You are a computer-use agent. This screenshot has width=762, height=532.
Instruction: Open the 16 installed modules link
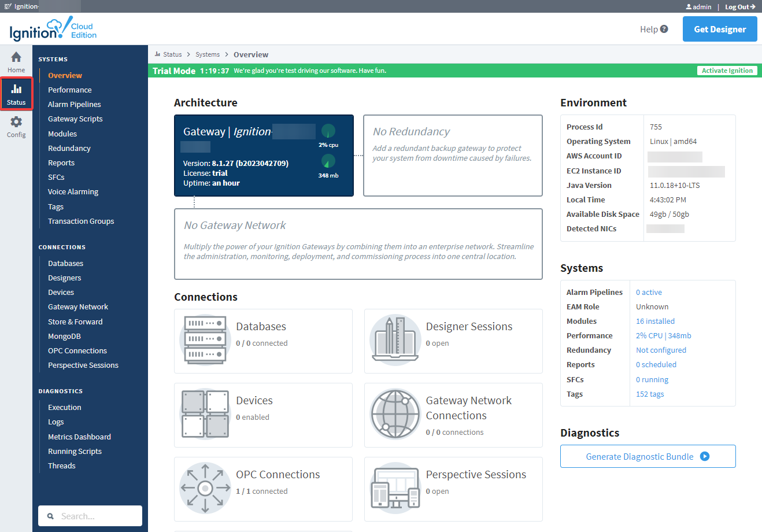pos(655,321)
